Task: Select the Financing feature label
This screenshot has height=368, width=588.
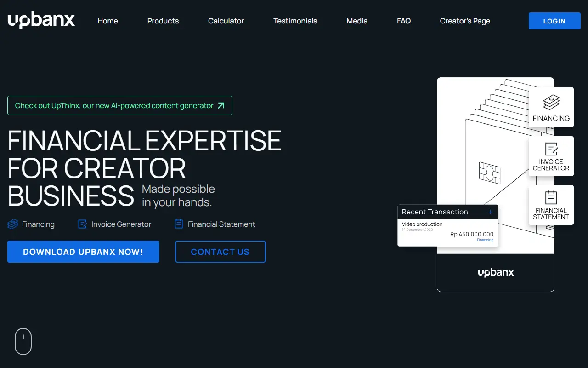Action: [38, 224]
